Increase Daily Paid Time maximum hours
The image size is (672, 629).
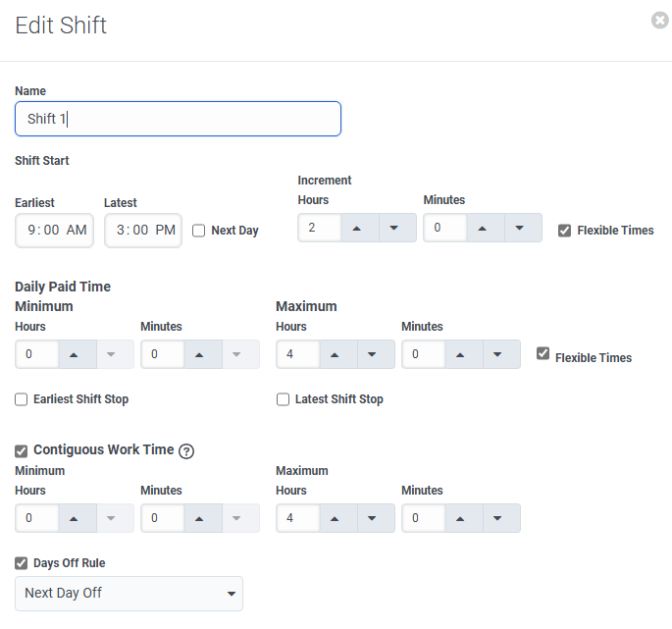coord(336,354)
